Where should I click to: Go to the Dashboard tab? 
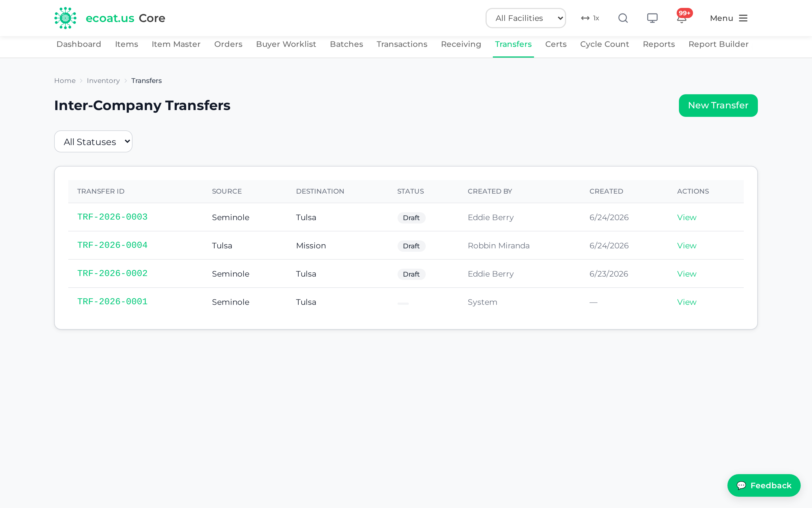click(x=79, y=44)
